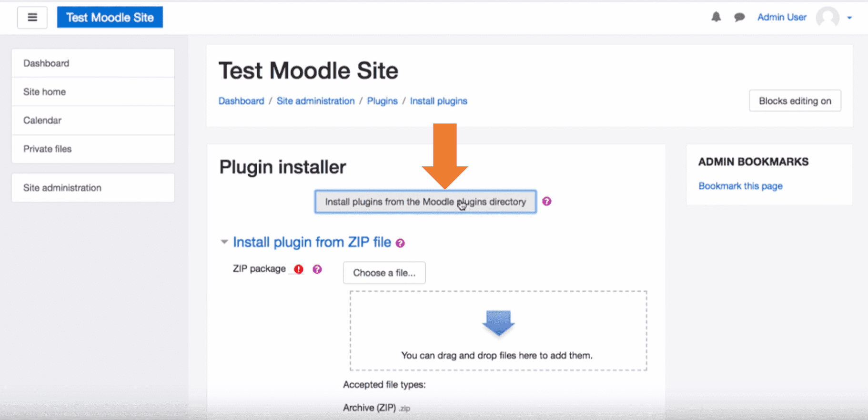Open the messages speech bubble icon
This screenshot has height=420, width=868.
point(739,18)
